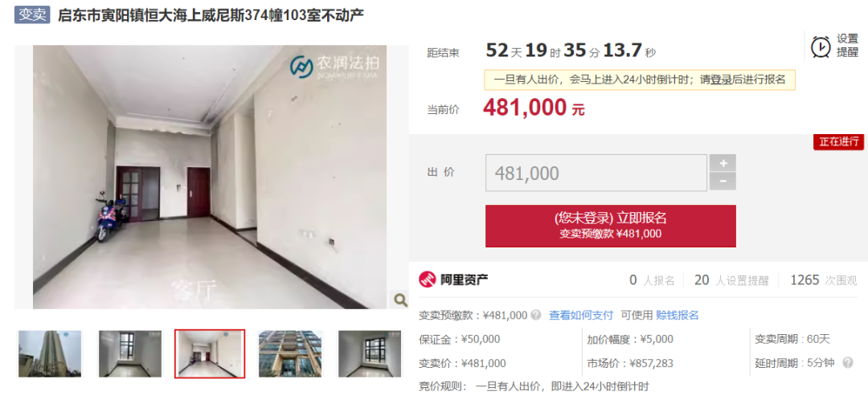Increase bid with the plus button
This screenshot has height=408, width=868.
tap(723, 163)
